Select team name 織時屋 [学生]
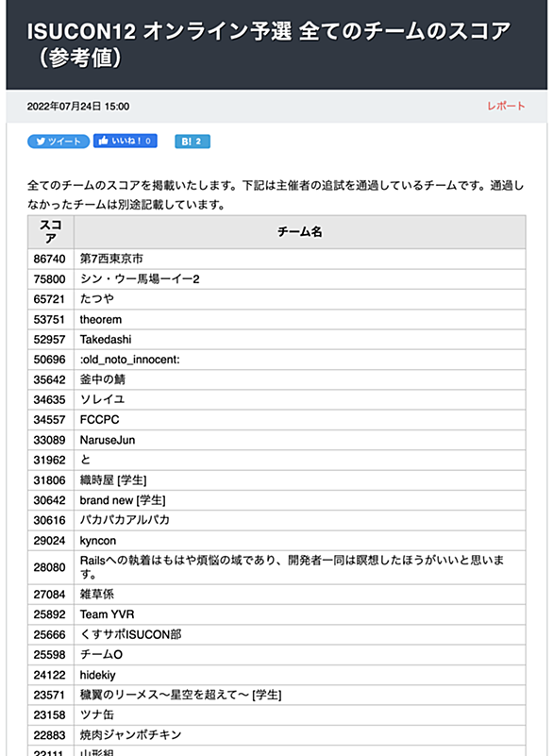This screenshot has height=756, width=553. coord(113,480)
